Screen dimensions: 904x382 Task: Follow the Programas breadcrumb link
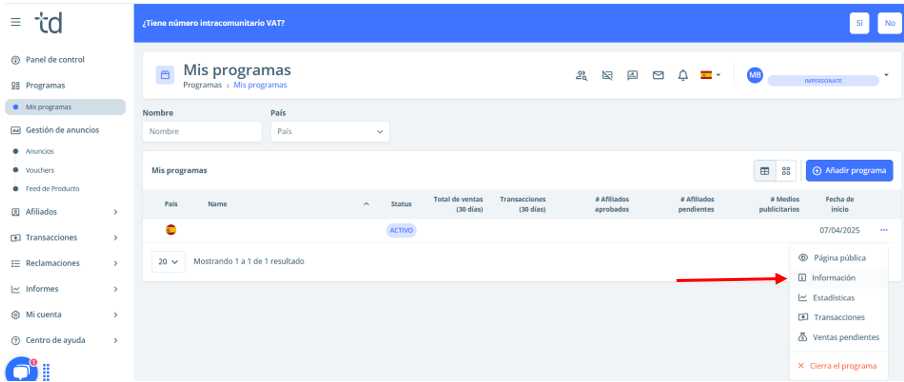tap(202, 85)
